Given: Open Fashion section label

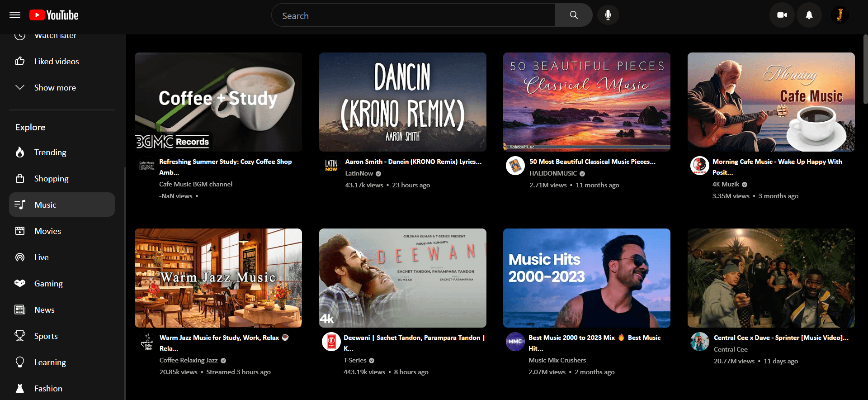Looking at the screenshot, I should 48,388.
